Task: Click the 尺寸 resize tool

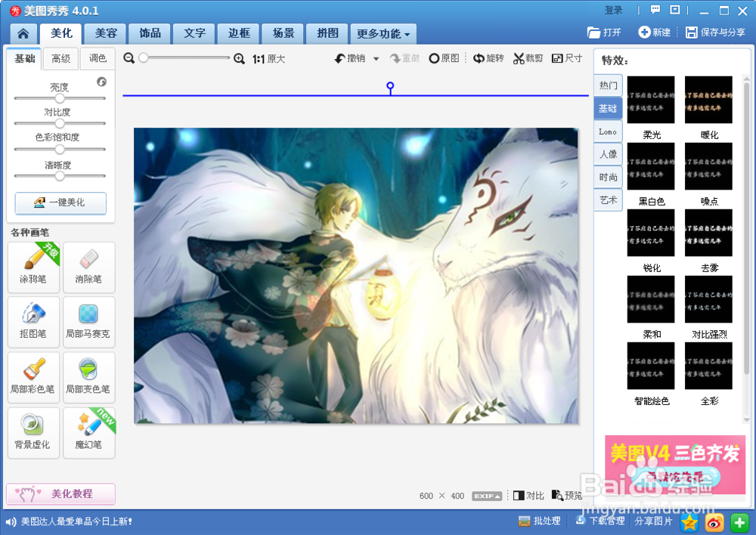Action: [567, 58]
